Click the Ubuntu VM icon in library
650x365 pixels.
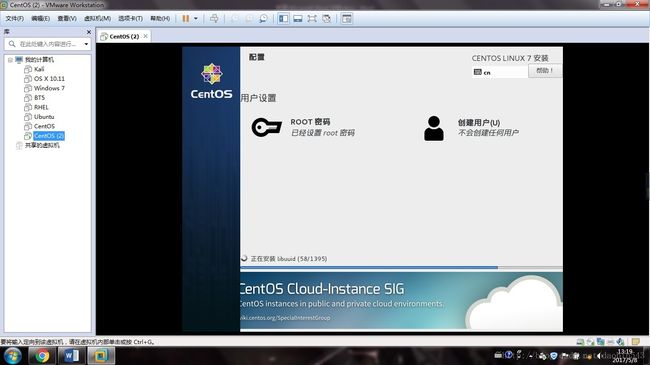(x=28, y=117)
